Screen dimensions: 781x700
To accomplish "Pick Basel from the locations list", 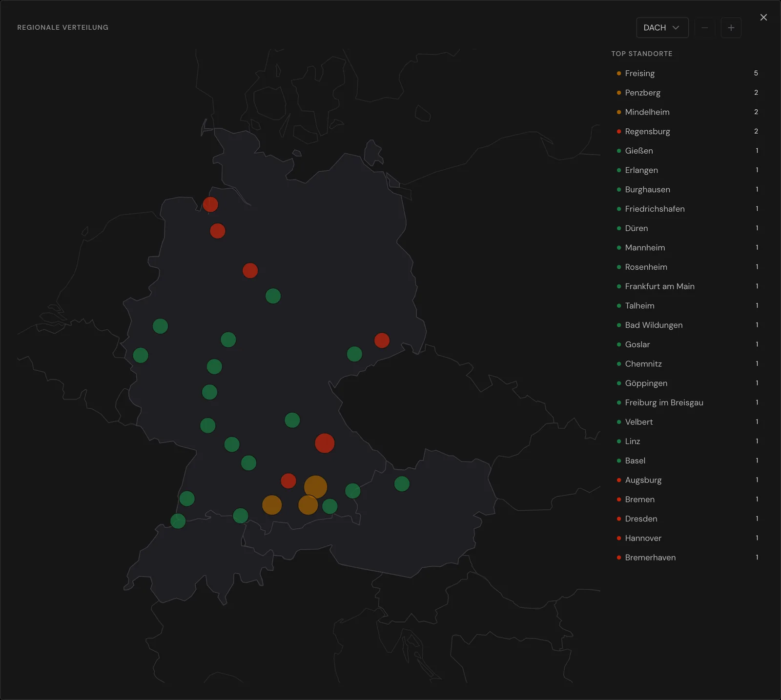I will tap(687, 460).
